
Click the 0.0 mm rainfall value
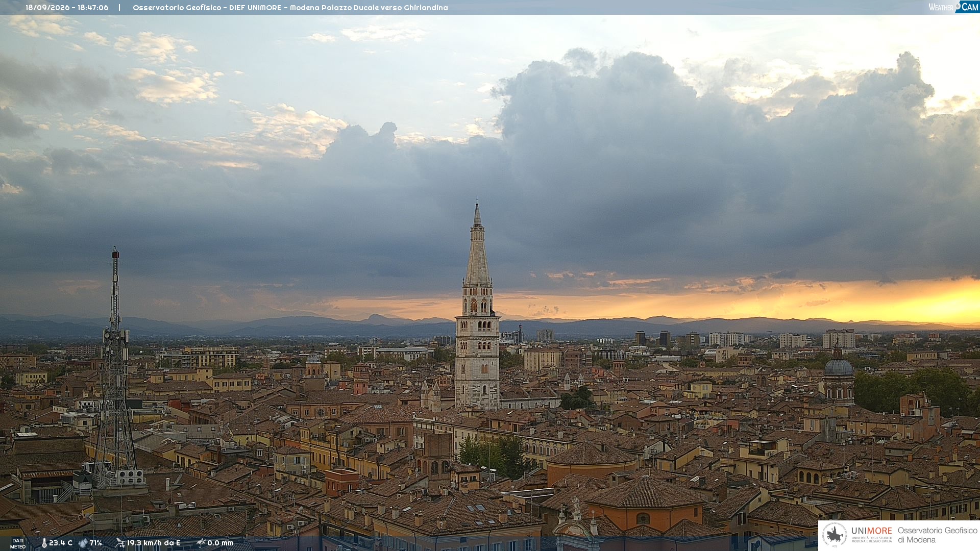220,543
